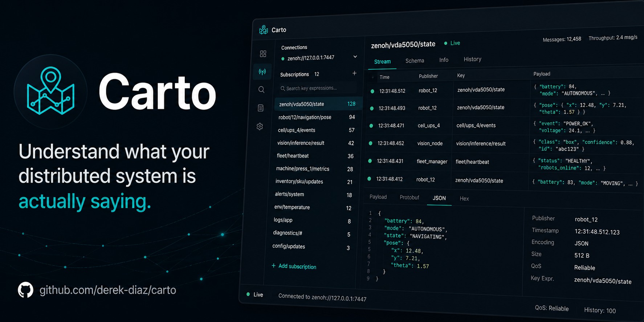Select cell/ups_4/events subscription

point(315,130)
